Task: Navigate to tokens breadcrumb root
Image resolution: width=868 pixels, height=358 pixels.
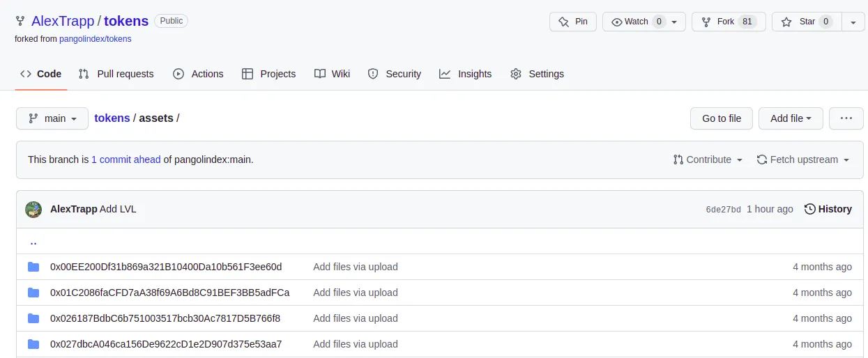Action: [x=112, y=118]
